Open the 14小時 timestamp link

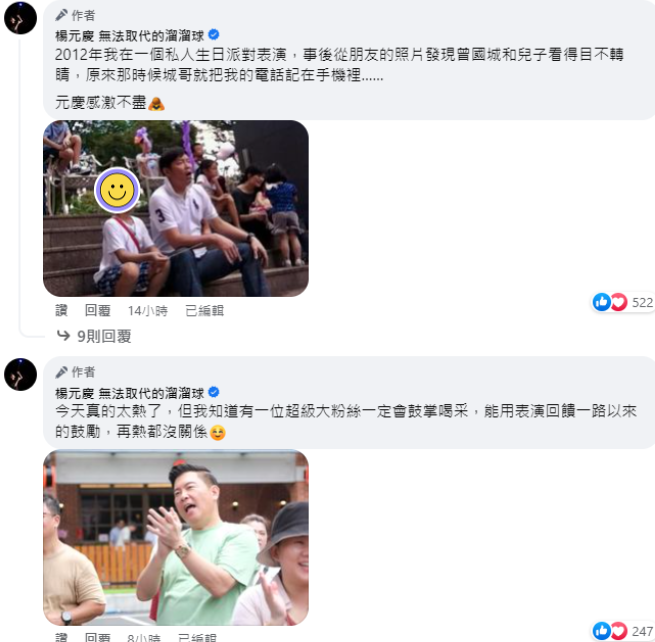(x=147, y=311)
